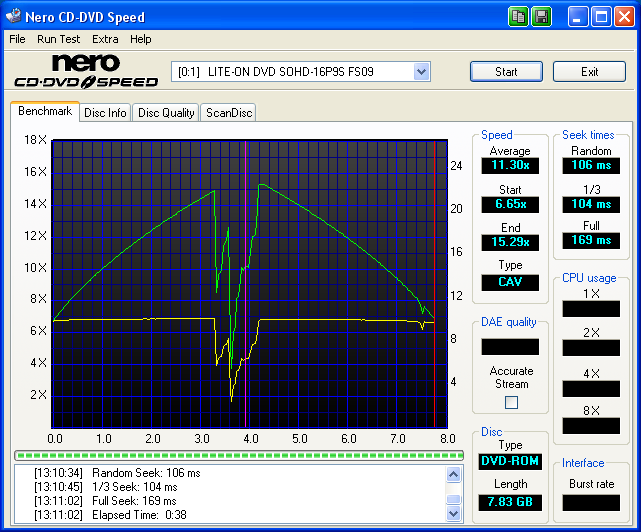Switch to the Disc Info tab
This screenshot has height=532, width=641.
105,112
